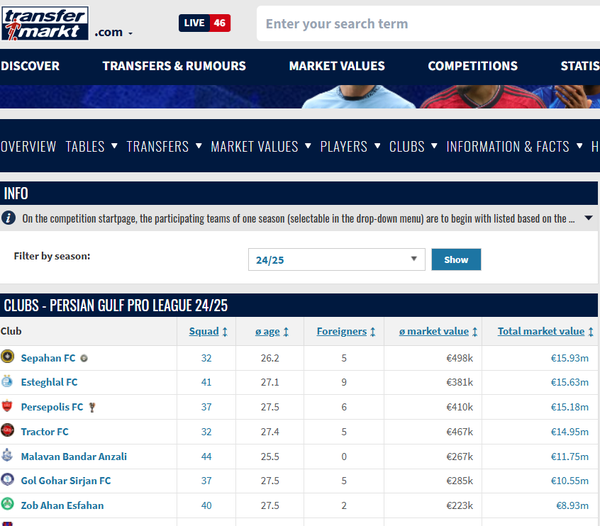Image resolution: width=600 pixels, height=526 pixels.
Task: Expand the info text with the arrow
Action: click(x=588, y=217)
